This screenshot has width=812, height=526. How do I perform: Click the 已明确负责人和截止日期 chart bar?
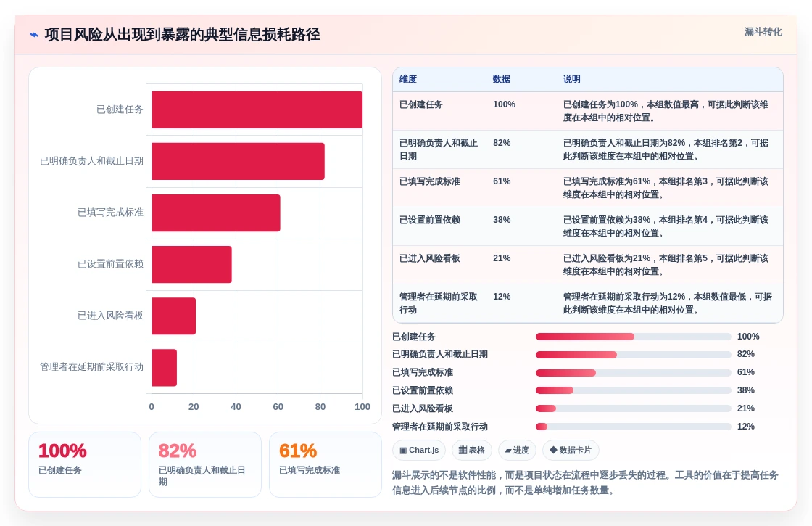coord(239,161)
